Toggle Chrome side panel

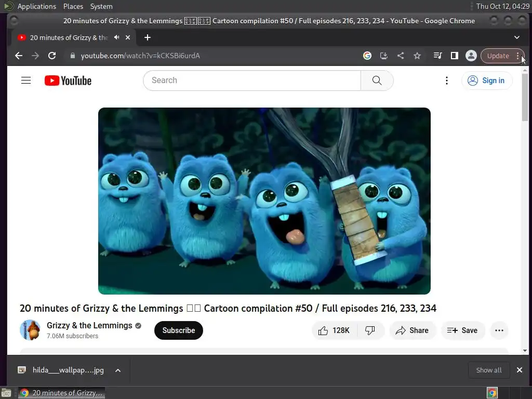pyautogui.click(x=454, y=56)
